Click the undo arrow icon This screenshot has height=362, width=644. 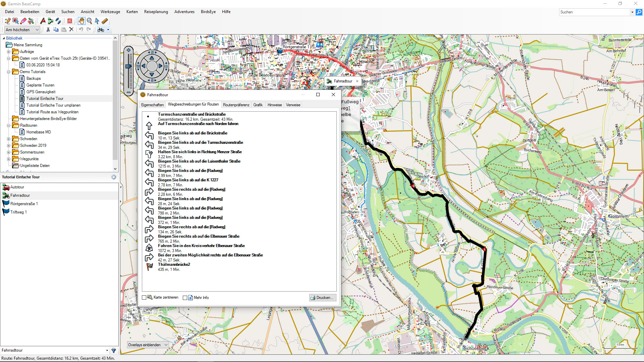pyautogui.click(x=81, y=29)
